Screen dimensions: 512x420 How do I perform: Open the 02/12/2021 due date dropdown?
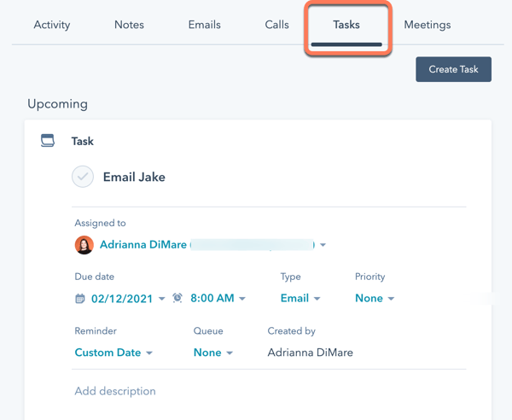point(128,299)
